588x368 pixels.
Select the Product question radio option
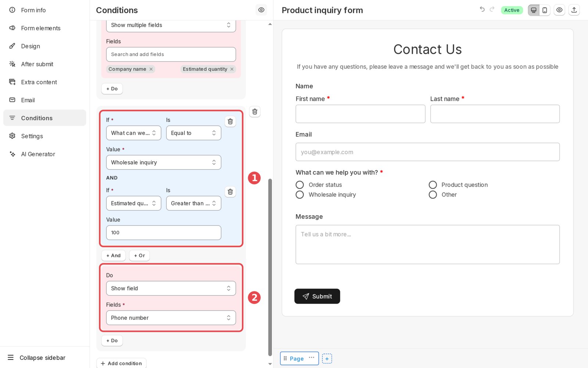click(x=433, y=185)
